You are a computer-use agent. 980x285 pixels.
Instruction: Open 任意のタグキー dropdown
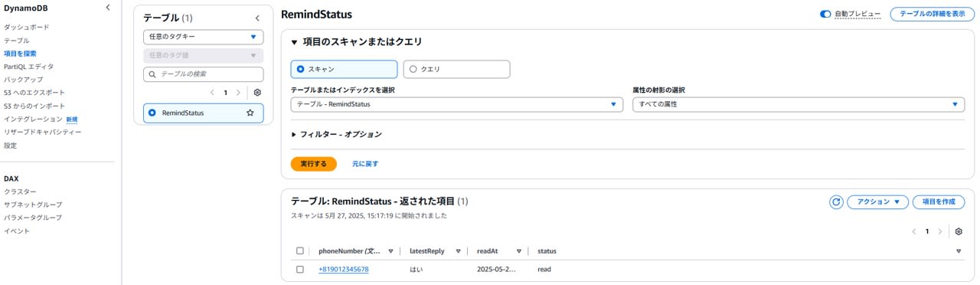click(x=203, y=37)
